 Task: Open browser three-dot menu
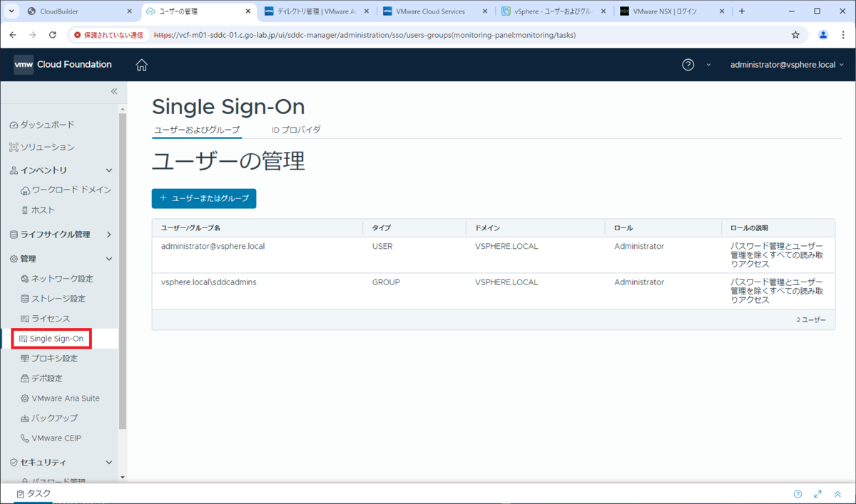843,34
